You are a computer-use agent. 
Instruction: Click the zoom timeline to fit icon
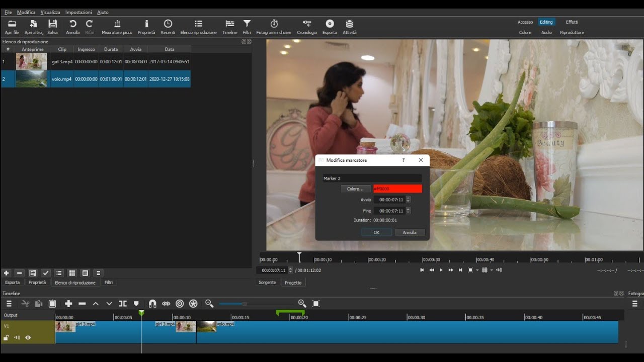[x=316, y=304]
